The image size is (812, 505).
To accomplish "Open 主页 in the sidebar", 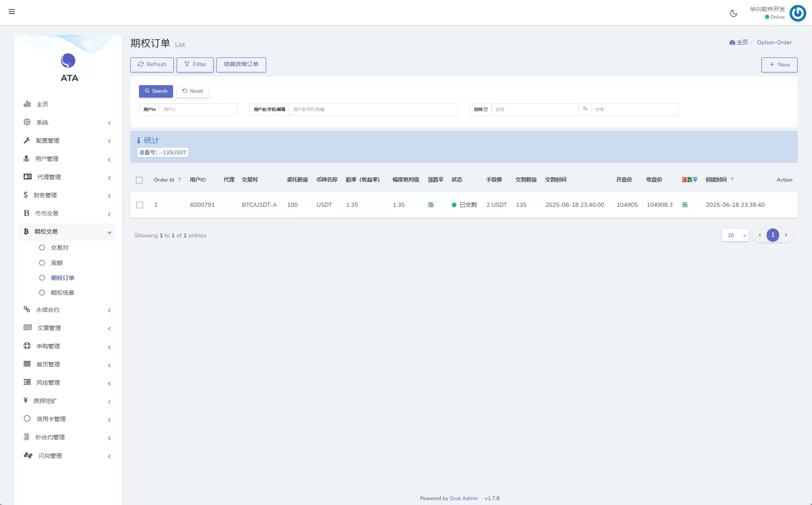I will pos(42,104).
